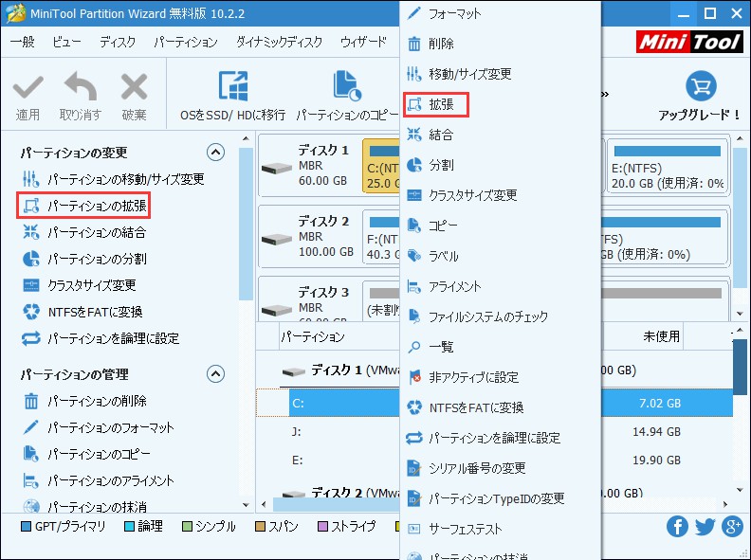The height and width of the screenshot is (560, 751).
Task: Open Migrate OS to SSD/HD wizard
Action: pyautogui.click(x=232, y=96)
